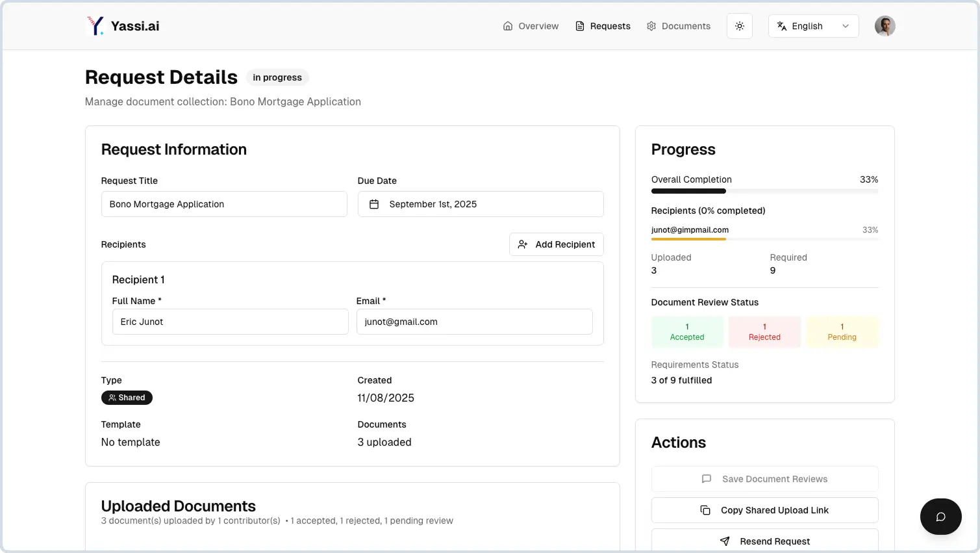Open the floating chat bubble icon

[940, 516]
